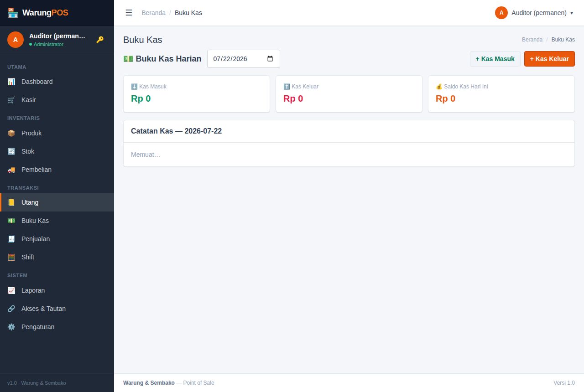Click the Pengaturan gear icon
Screen dimensions: 584x392
tap(11, 327)
